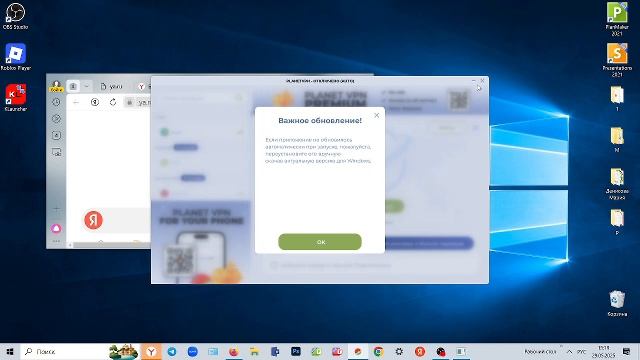Image resolution: width=640 pixels, height=360 pixels.
Task: Open OBS Studio desktop shortcut
Action: (x=16, y=16)
